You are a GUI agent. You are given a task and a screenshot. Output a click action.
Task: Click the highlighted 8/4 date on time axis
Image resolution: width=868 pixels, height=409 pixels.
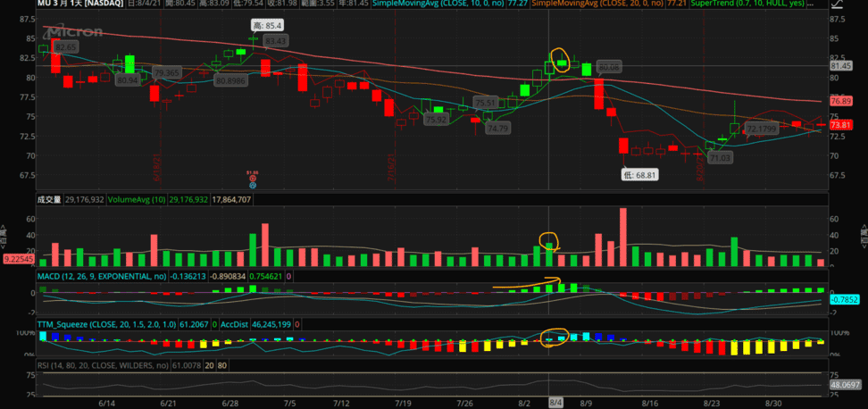[x=555, y=404]
